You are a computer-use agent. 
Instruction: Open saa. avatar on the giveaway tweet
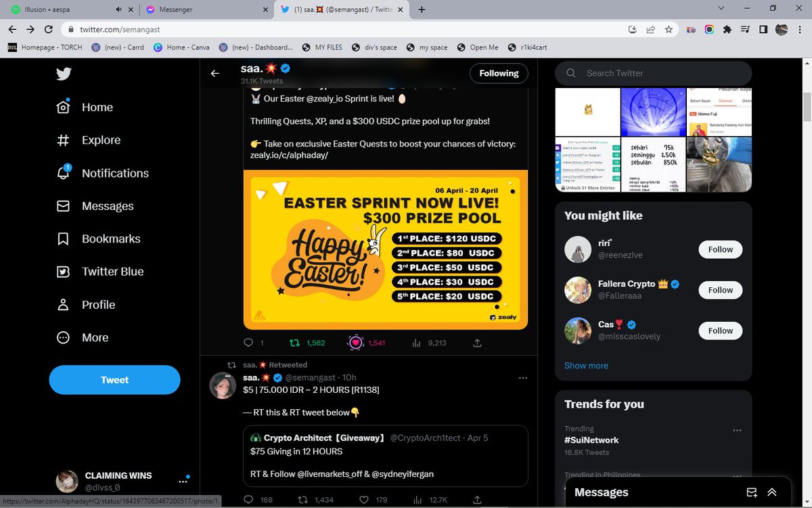[x=222, y=385]
